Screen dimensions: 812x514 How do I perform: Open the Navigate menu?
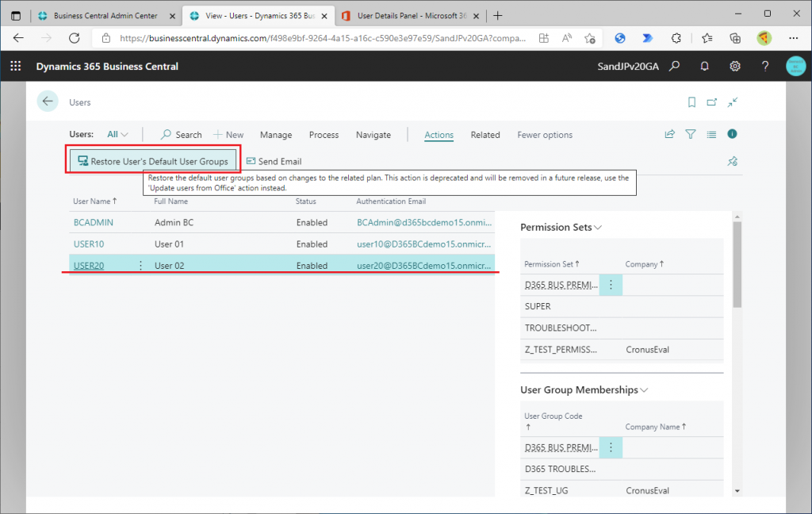(373, 135)
